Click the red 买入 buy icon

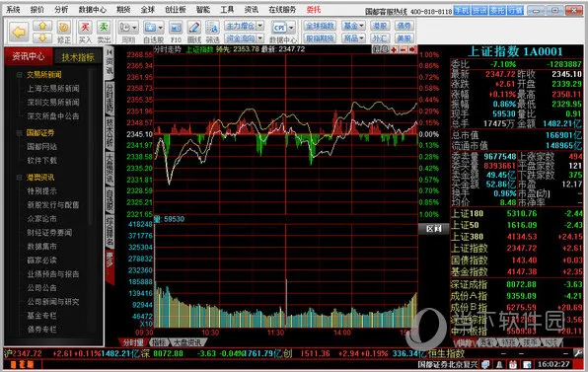click(85, 28)
